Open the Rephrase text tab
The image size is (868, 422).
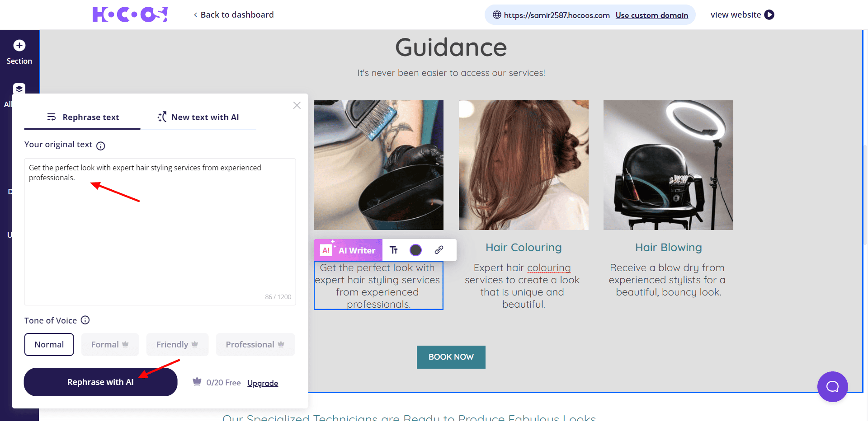coord(82,117)
